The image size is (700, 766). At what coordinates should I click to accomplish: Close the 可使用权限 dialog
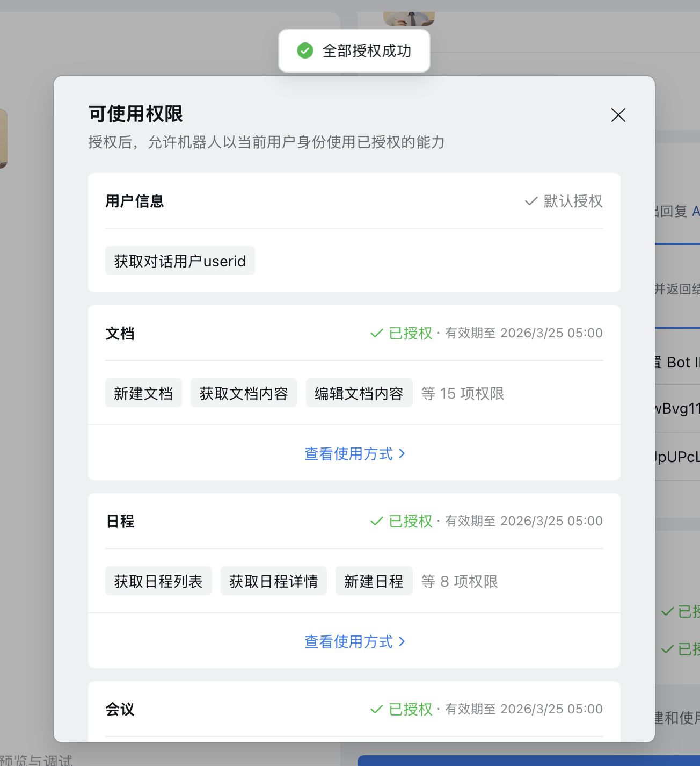(x=618, y=115)
